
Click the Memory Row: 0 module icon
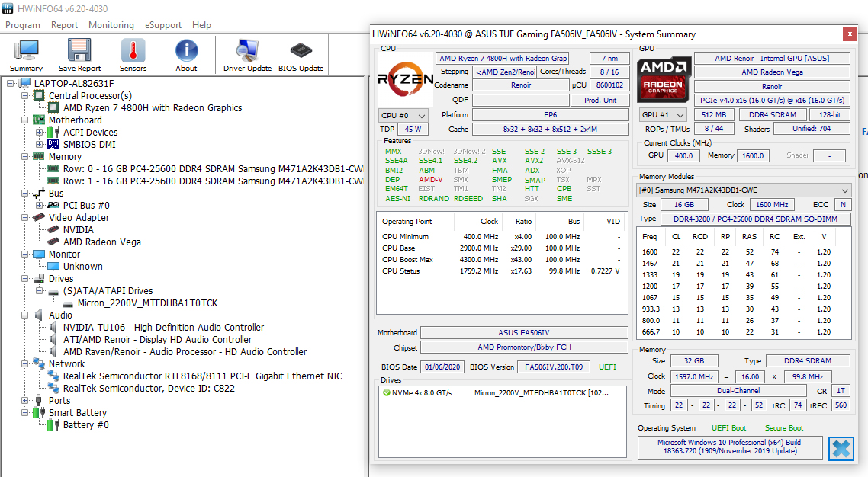tap(53, 168)
